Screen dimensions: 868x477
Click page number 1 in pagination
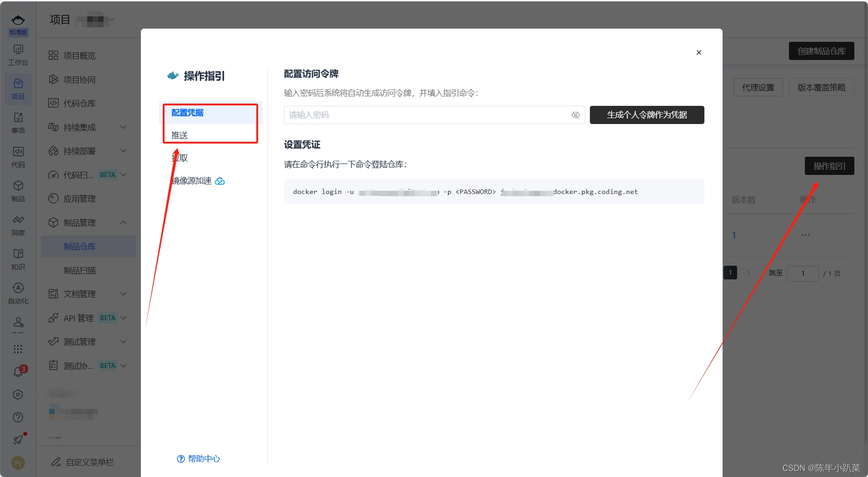click(x=730, y=273)
